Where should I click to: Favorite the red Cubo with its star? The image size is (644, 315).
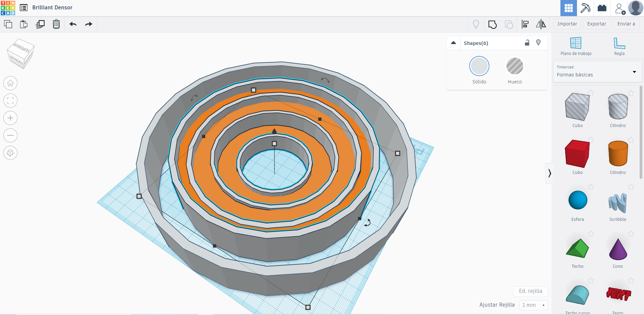tap(591, 140)
